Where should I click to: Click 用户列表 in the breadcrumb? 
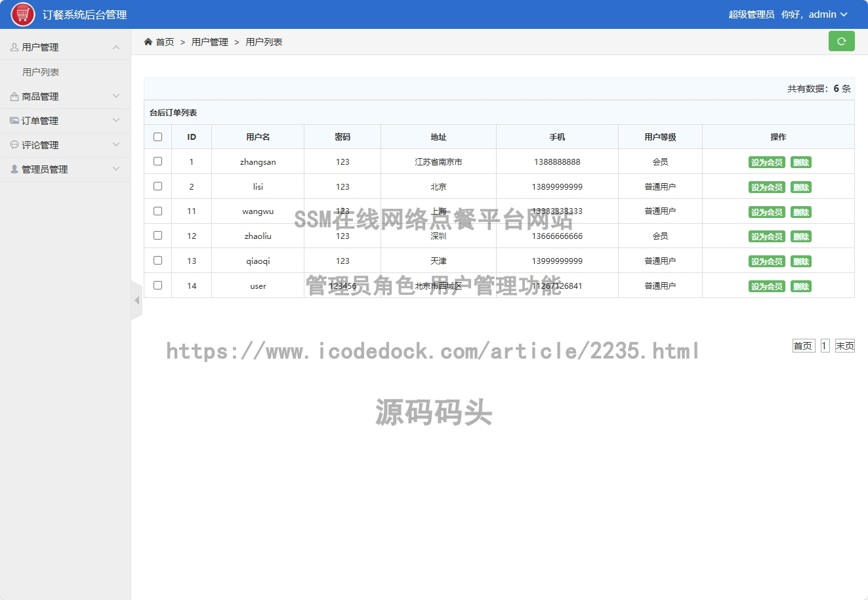pos(264,42)
